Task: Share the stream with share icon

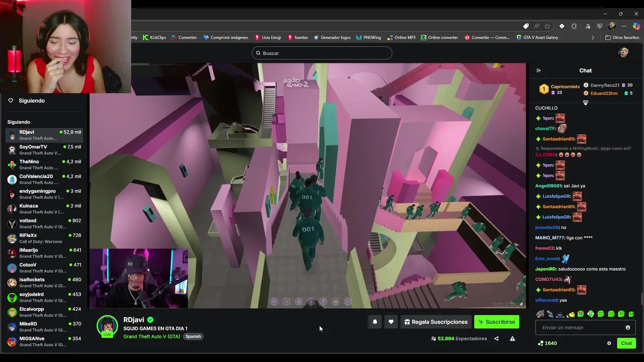Action: [x=496, y=338]
